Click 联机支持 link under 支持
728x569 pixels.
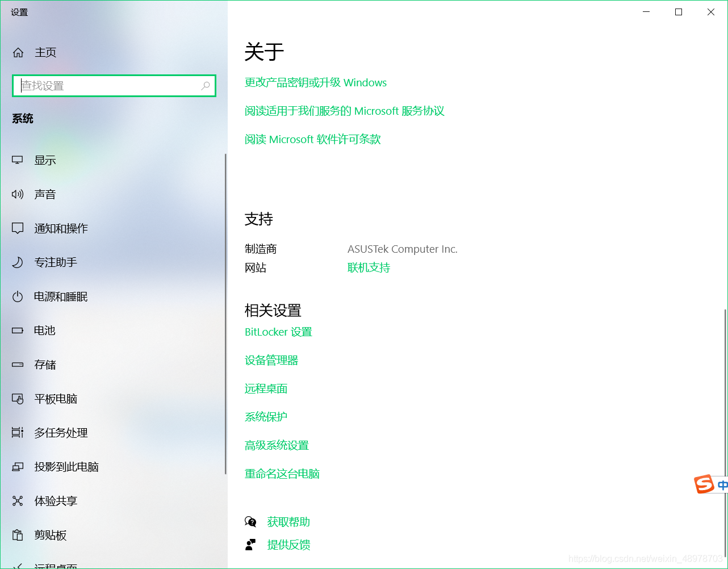tap(368, 267)
